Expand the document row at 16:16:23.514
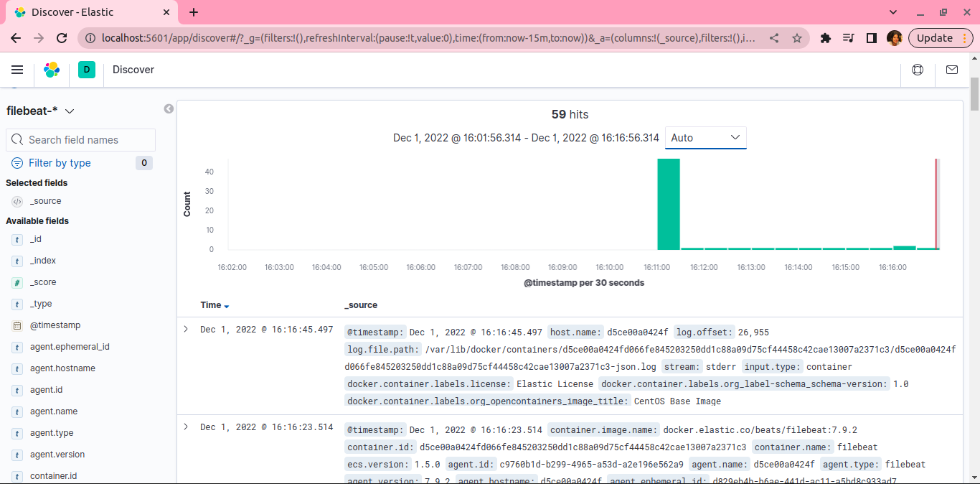 click(186, 427)
